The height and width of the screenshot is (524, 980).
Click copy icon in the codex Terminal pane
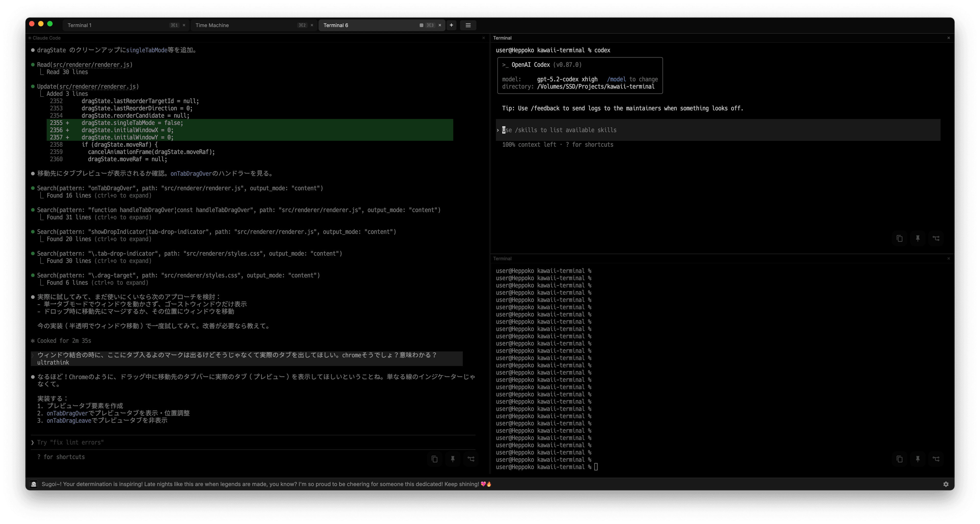(x=899, y=238)
